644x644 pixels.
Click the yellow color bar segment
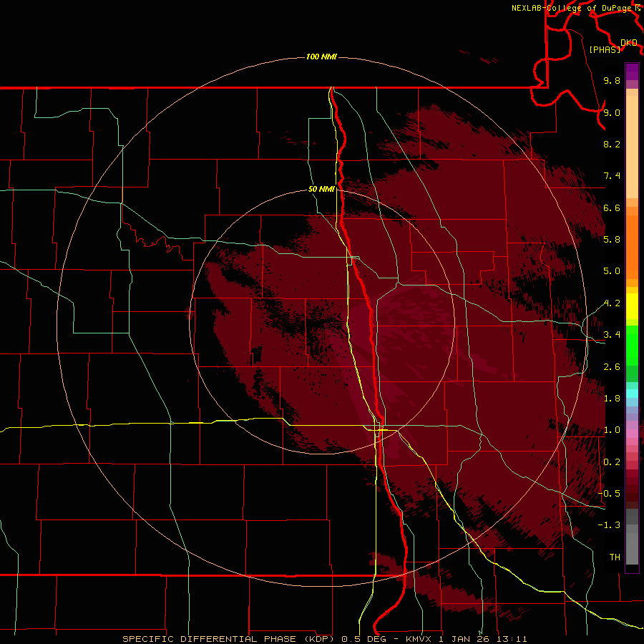[632, 306]
